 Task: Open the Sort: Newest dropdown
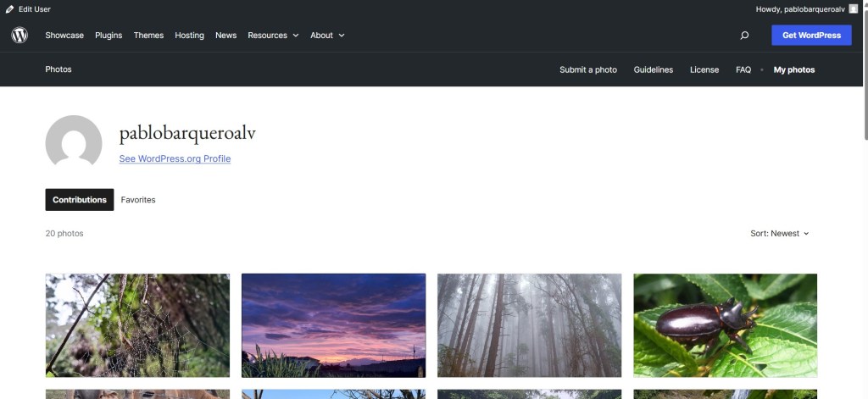tap(780, 234)
